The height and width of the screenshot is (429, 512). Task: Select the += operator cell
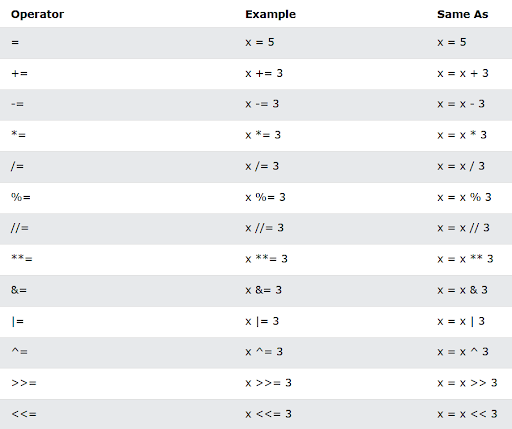pyautogui.click(x=19, y=73)
